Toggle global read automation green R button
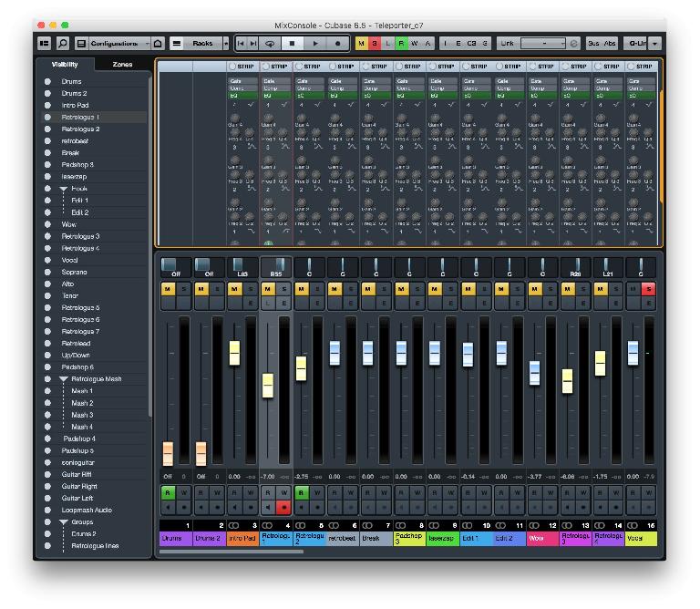This screenshot has height=609, width=700. pos(401,44)
